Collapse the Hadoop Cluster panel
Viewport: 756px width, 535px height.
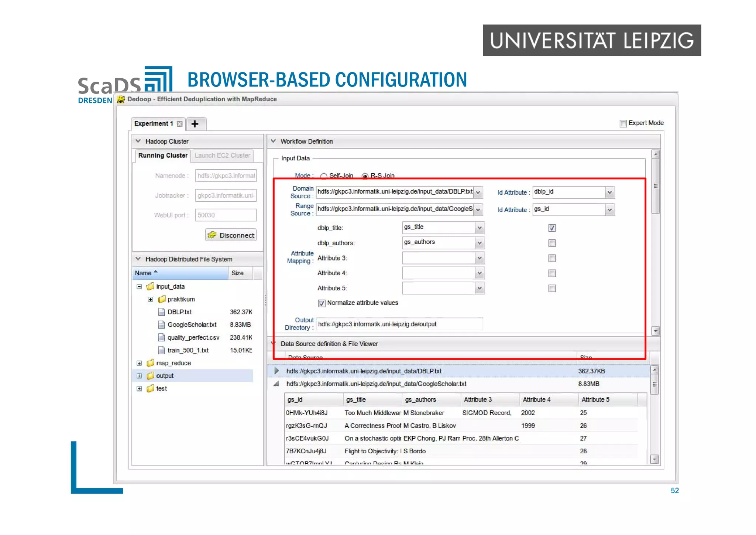click(x=138, y=141)
